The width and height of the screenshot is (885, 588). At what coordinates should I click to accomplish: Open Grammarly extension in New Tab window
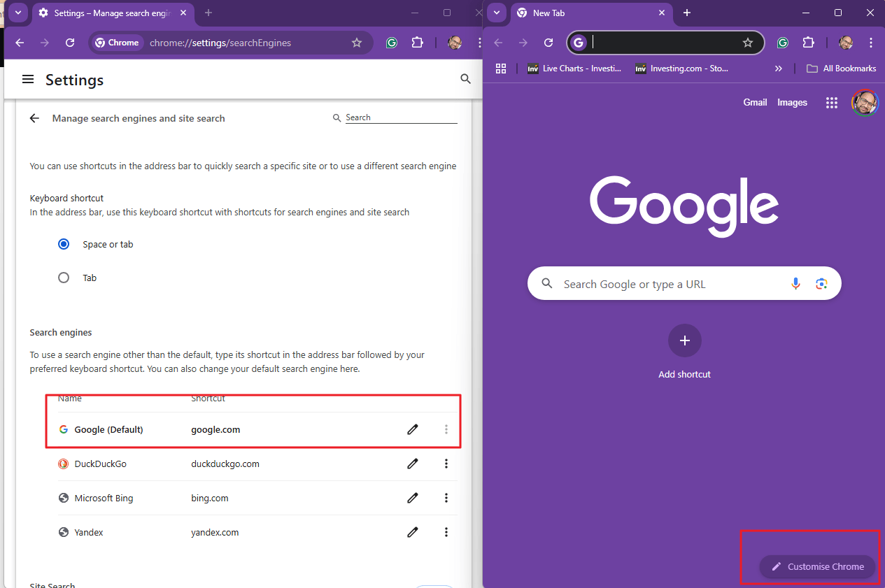pyautogui.click(x=783, y=43)
